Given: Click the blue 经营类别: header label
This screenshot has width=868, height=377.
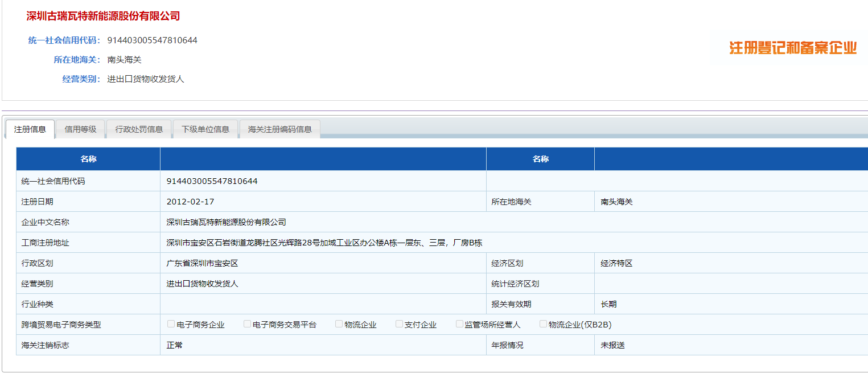Looking at the screenshot, I should tap(81, 79).
